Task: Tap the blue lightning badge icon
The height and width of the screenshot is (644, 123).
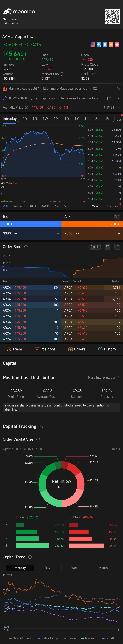Action: tap(99, 44)
